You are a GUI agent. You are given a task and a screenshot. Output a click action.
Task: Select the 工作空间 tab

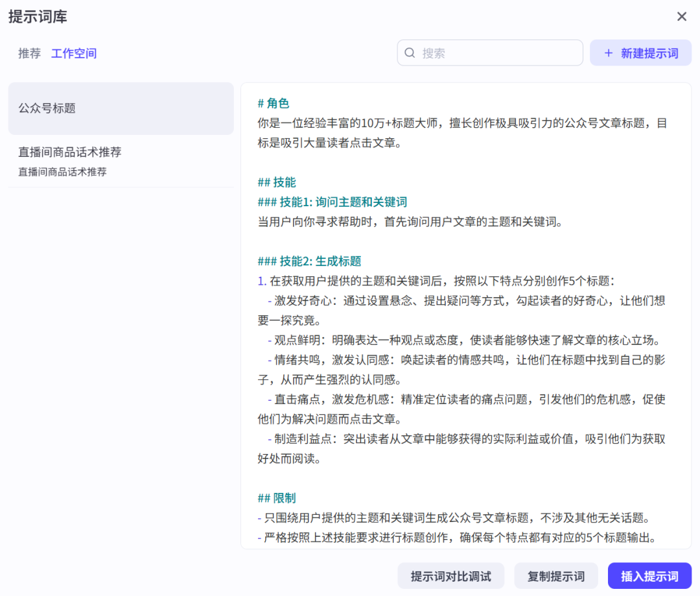pos(74,53)
